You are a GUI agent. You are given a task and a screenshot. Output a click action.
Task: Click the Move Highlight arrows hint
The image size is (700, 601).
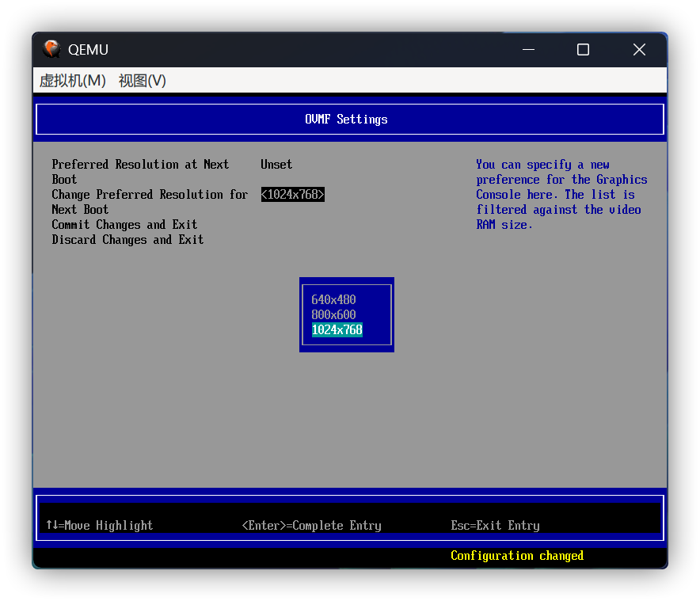[99, 526]
